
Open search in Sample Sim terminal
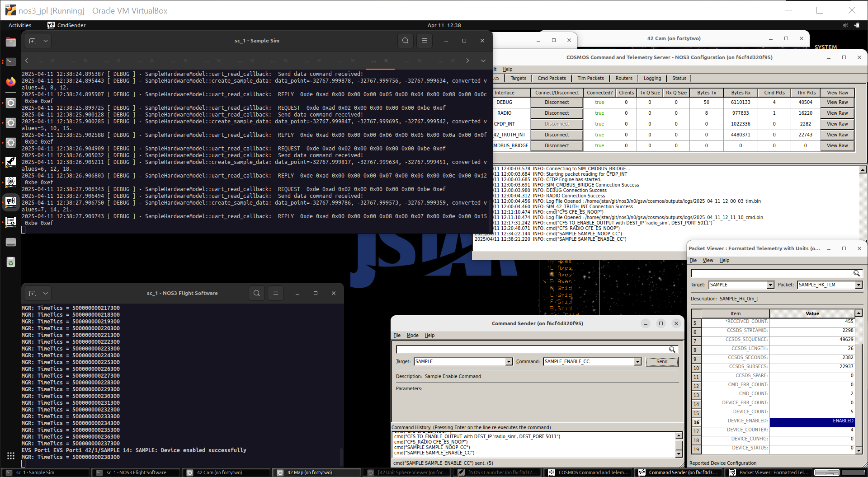(x=406, y=41)
